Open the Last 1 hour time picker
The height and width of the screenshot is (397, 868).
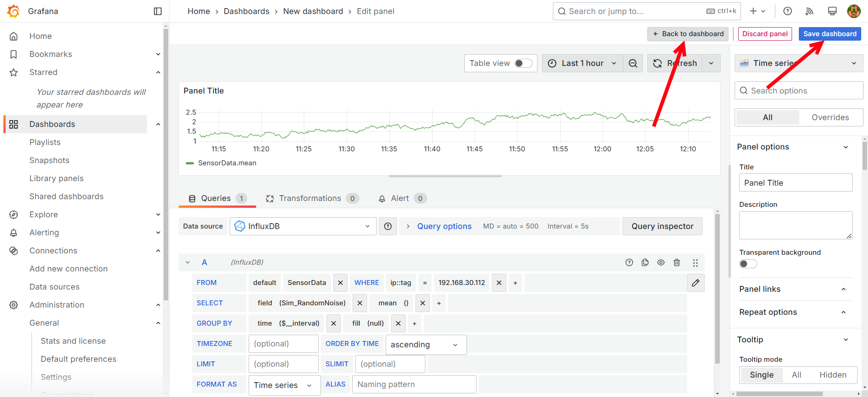(x=582, y=63)
